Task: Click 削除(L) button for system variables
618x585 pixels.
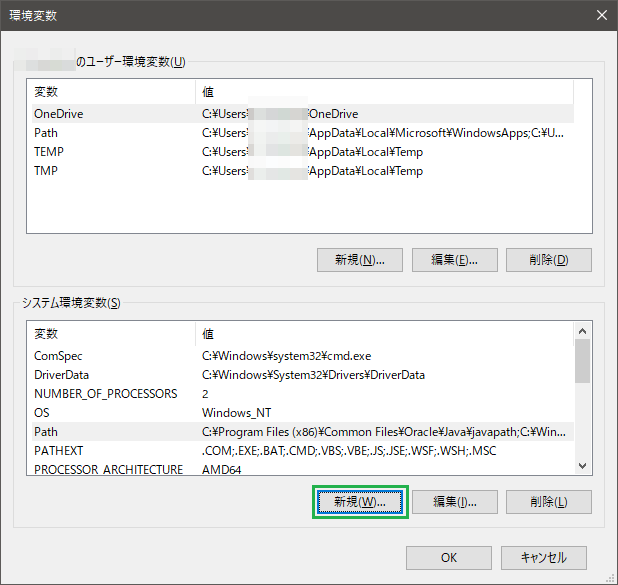Action: [x=549, y=501]
